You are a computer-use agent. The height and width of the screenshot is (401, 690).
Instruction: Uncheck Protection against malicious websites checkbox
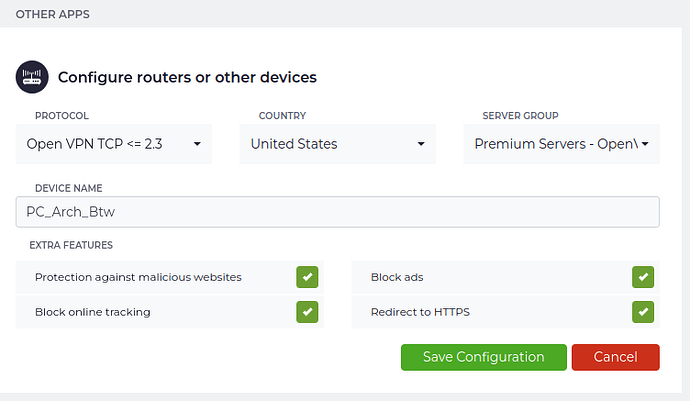click(x=307, y=277)
